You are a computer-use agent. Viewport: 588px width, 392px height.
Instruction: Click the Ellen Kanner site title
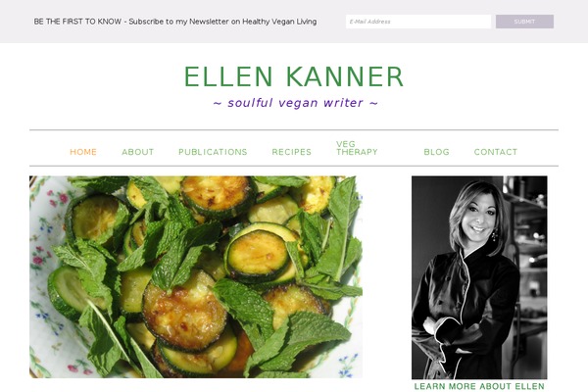click(294, 76)
